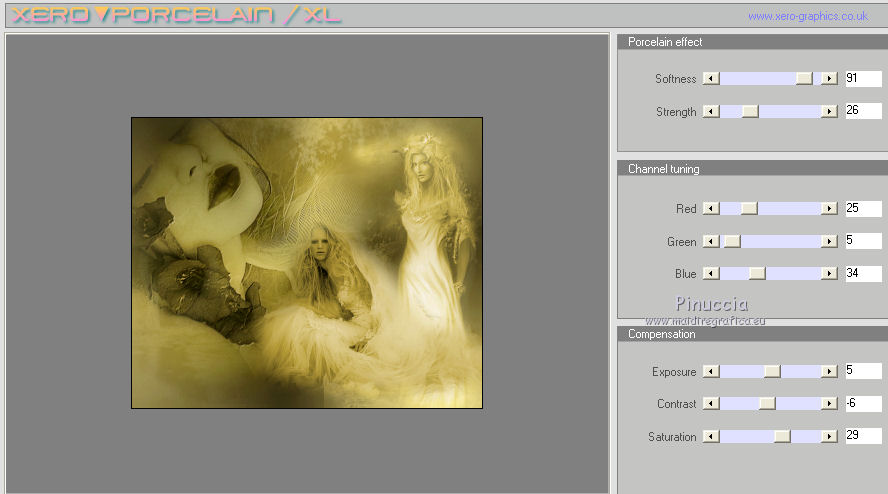
Task: Focus the Contrast value field showing -6
Action: click(864, 403)
